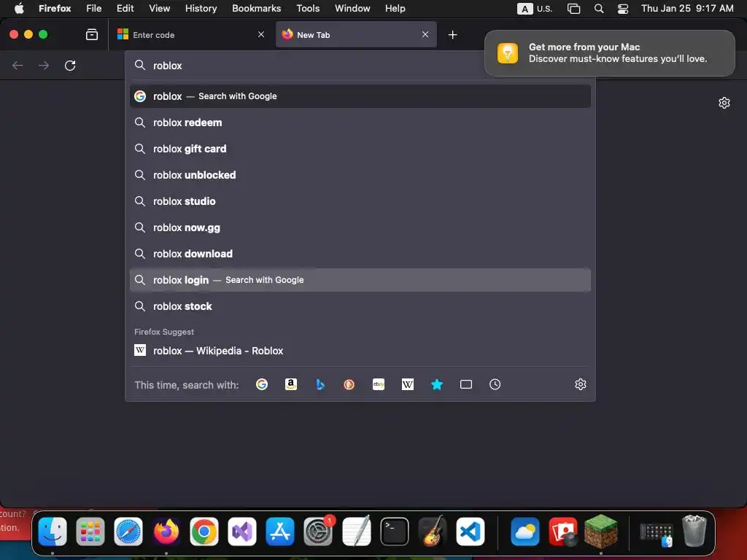The height and width of the screenshot is (560, 747).
Task: Open the File menu
Action: [94, 8]
